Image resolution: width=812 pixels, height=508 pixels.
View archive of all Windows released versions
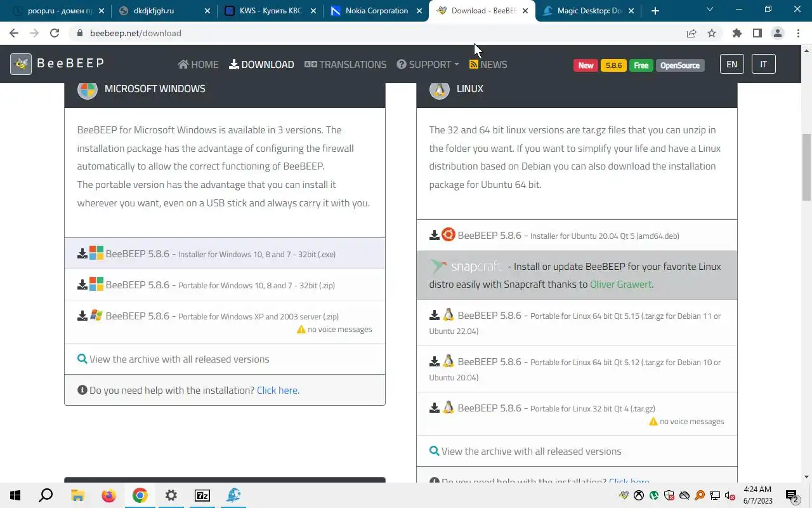pos(180,359)
